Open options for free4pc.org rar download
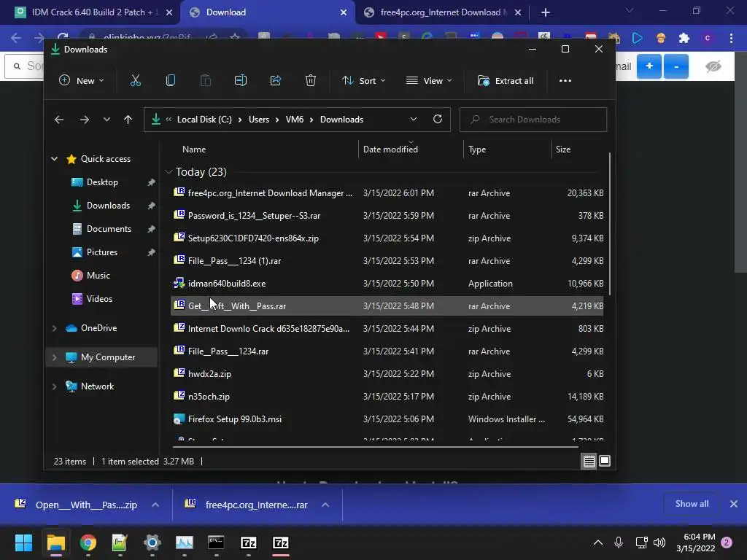 click(x=325, y=505)
